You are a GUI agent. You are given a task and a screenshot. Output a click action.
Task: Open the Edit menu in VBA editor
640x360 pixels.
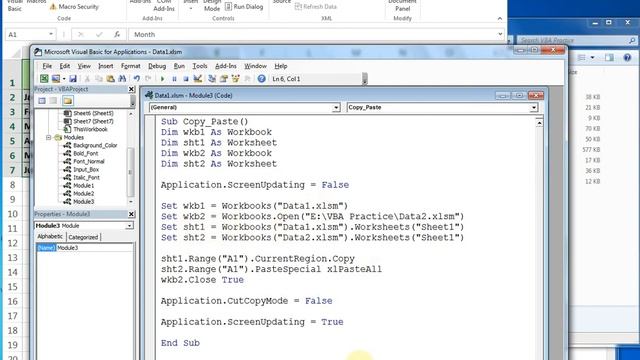coord(64,66)
